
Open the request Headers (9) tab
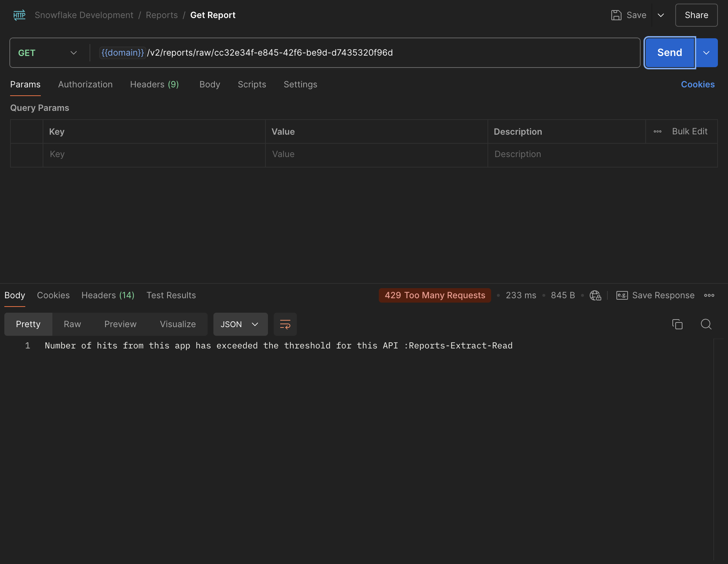point(155,84)
